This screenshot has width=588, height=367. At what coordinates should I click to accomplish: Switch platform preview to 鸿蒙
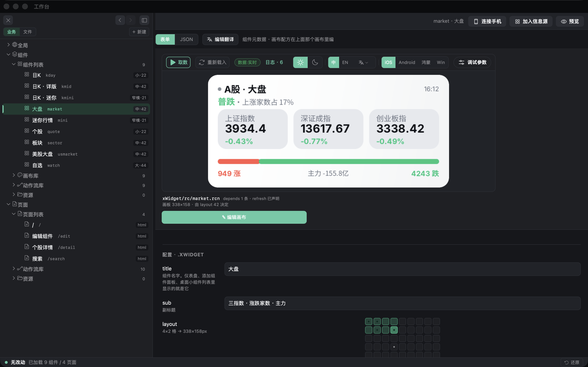point(426,62)
